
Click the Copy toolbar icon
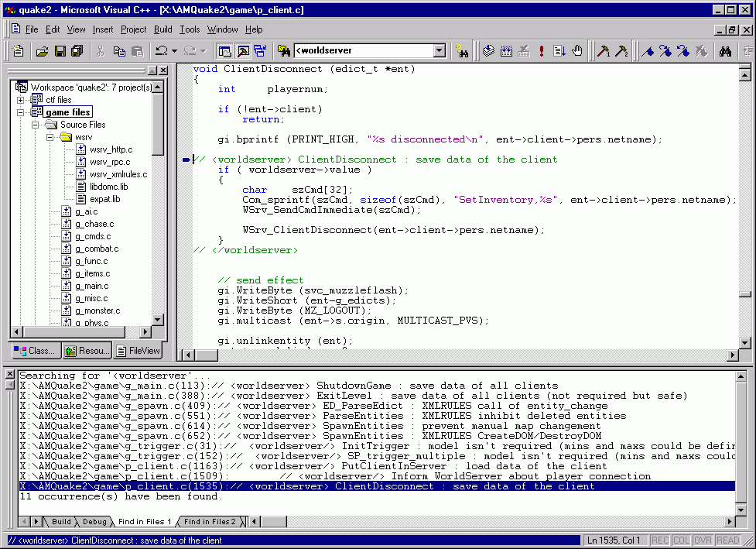pos(119,50)
